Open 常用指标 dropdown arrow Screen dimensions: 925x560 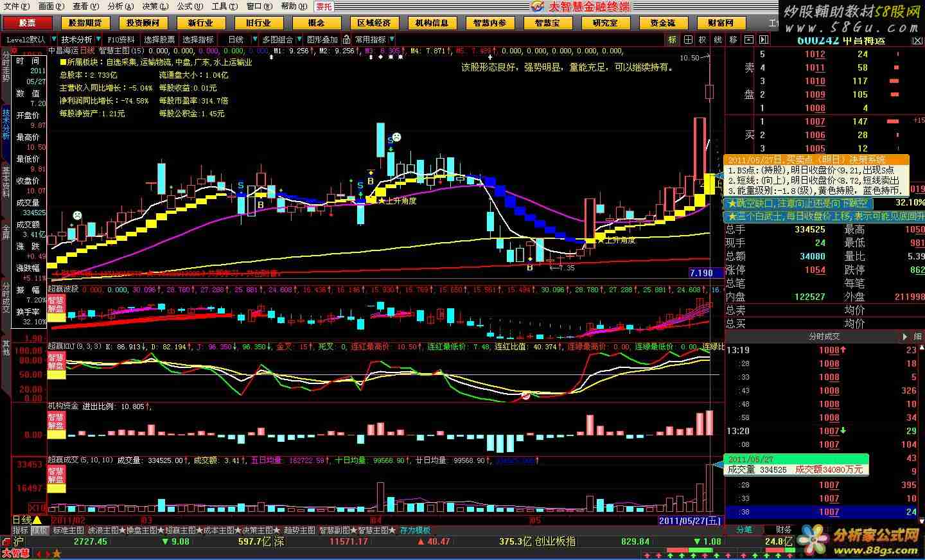click(391, 39)
